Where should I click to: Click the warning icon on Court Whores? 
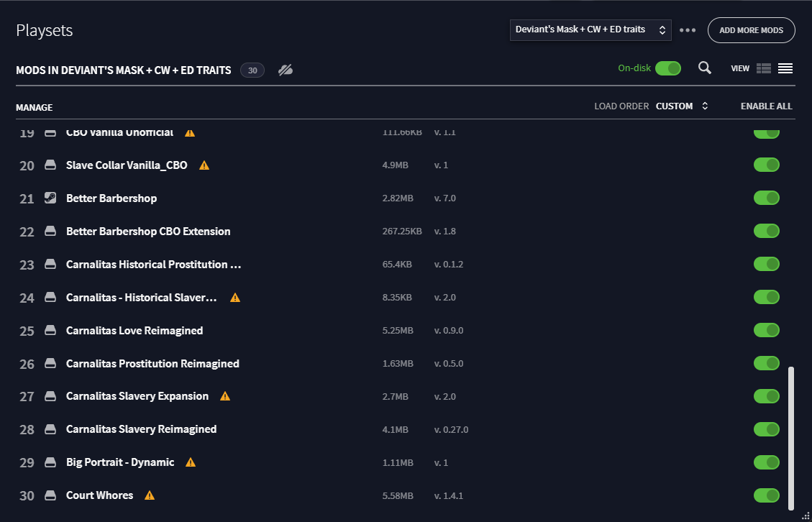[150, 495]
